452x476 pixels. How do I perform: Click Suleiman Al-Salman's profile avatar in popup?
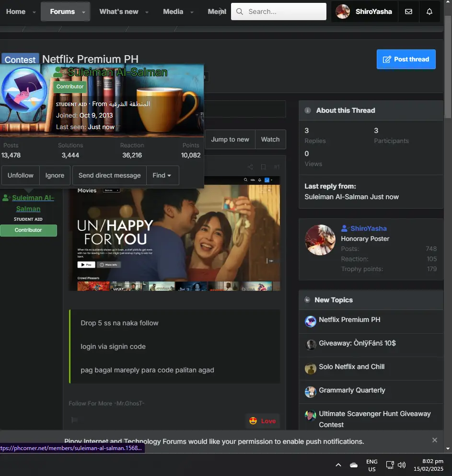pos(23,90)
